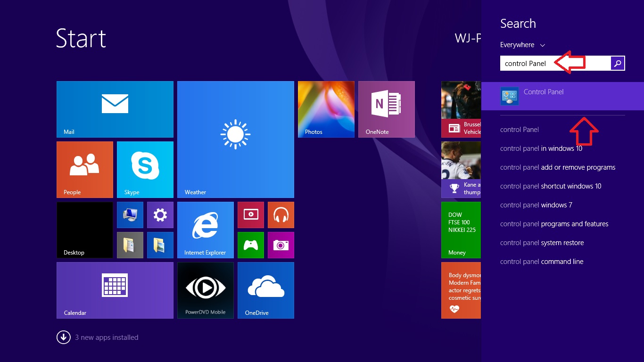Image resolution: width=644 pixels, height=362 pixels.
Task: Select "control panel system restore" suggestion
Action: coord(542,243)
